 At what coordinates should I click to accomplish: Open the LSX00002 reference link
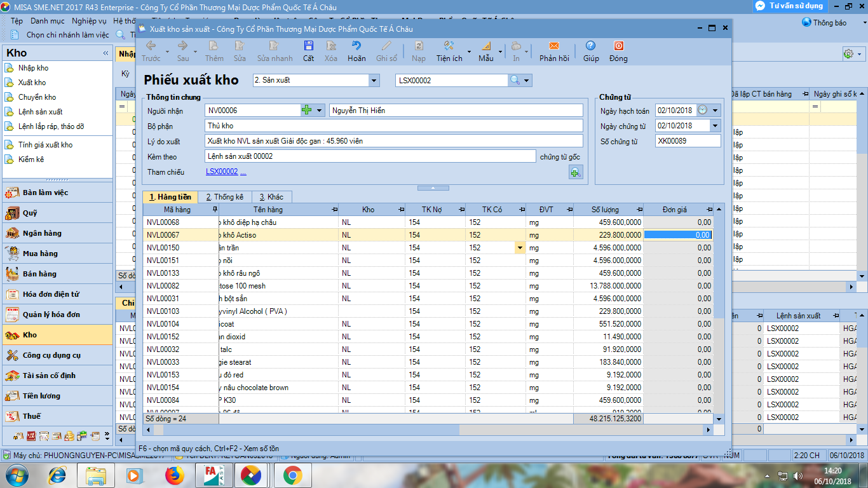pos(222,172)
